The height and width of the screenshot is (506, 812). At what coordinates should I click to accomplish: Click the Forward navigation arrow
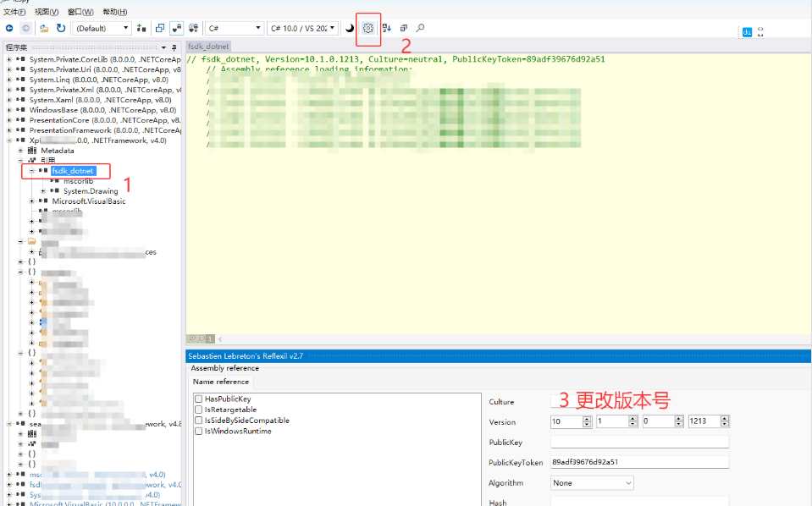coord(26,28)
